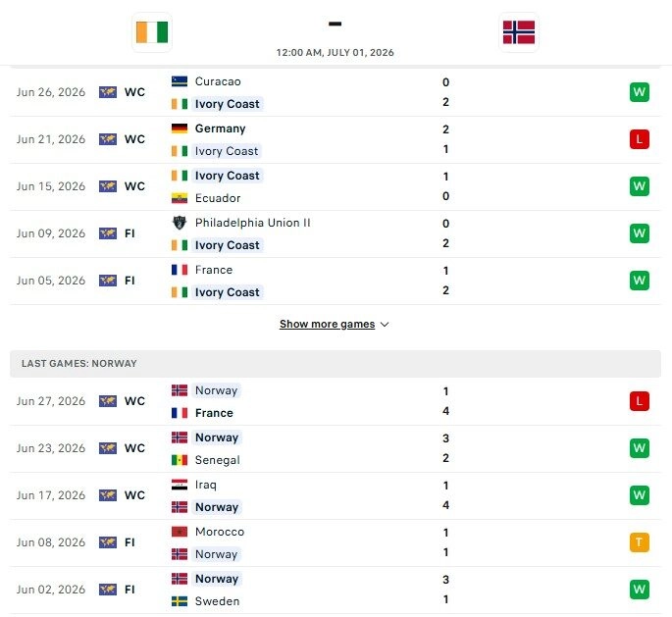Image resolution: width=672 pixels, height=617 pixels.
Task: Click the Morocco flag icon
Action: coord(180,532)
